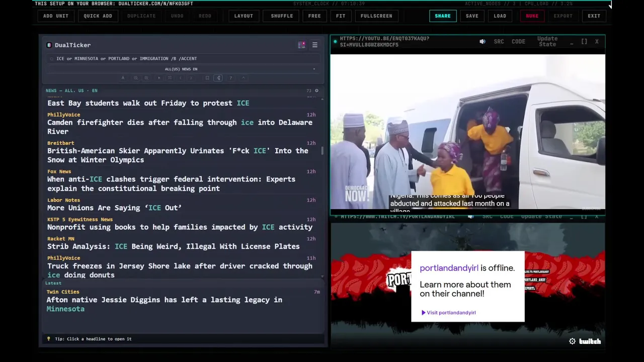Click SHUFFLE in the top toolbar
Screen dimensions: 644x362
[x=282, y=16]
